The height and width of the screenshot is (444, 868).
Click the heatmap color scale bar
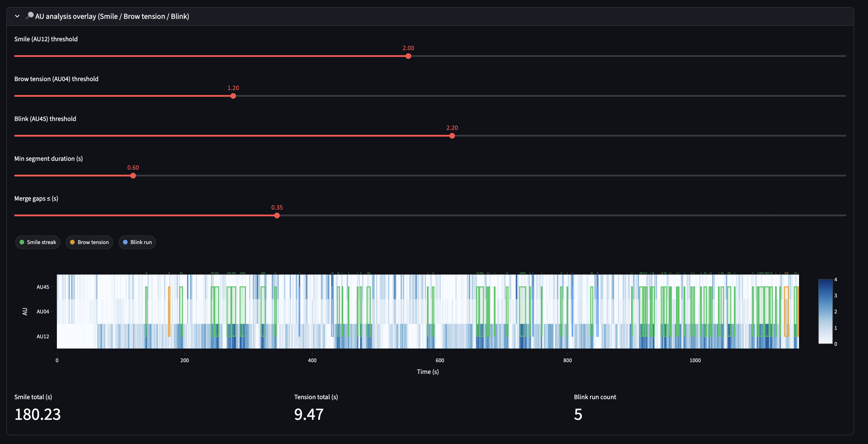click(825, 311)
